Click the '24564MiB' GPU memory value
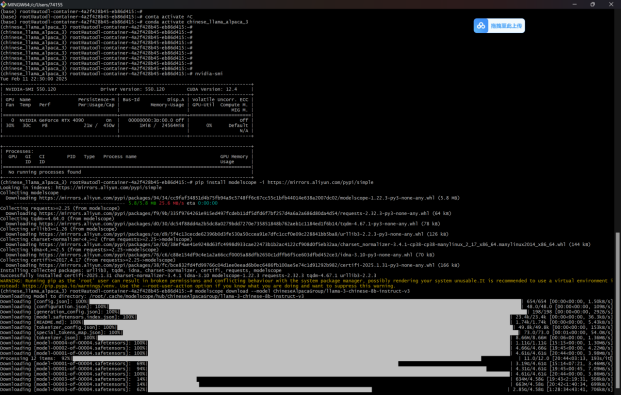 point(173,125)
